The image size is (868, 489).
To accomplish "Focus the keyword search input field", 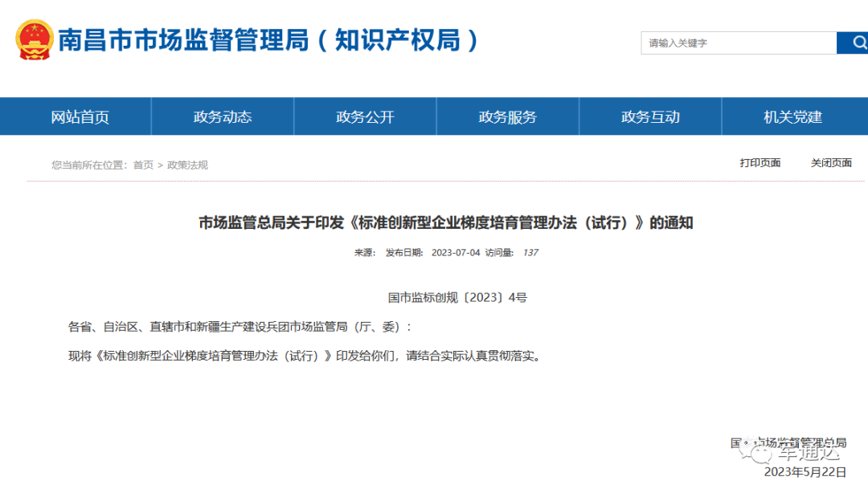I will pyautogui.click(x=739, y=43).
